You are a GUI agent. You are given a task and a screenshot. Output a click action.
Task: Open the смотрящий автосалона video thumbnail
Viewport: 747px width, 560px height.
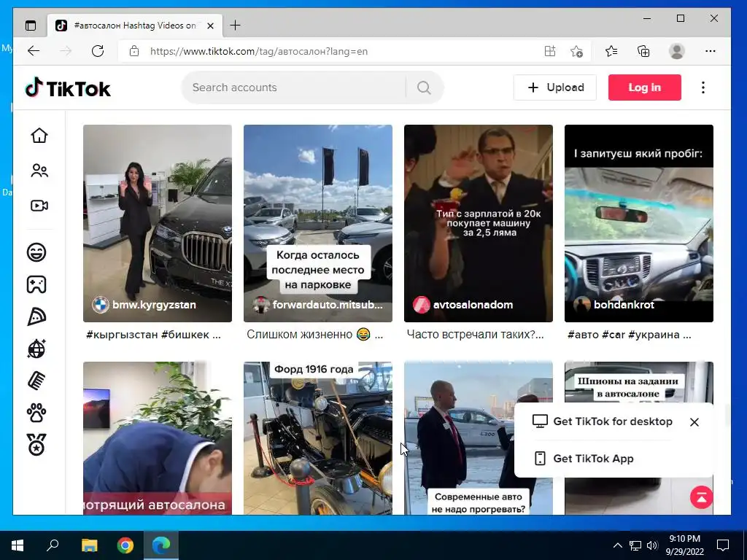click(x=158, y=438)
